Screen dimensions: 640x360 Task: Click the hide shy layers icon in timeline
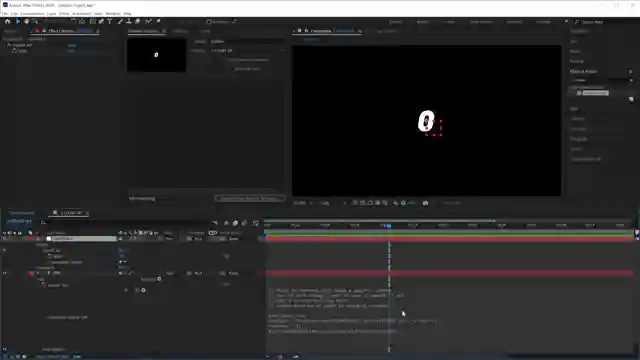pyautogui.click(x=226, y=223)
